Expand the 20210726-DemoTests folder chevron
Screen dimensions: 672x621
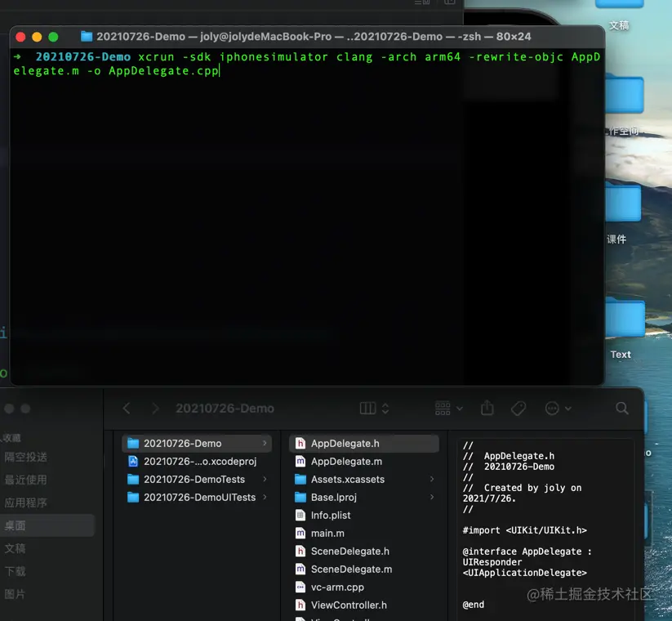(x=265, y=479)
